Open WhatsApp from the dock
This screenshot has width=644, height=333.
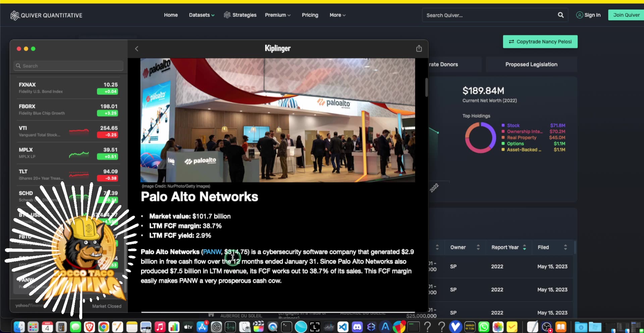point(484,326)
